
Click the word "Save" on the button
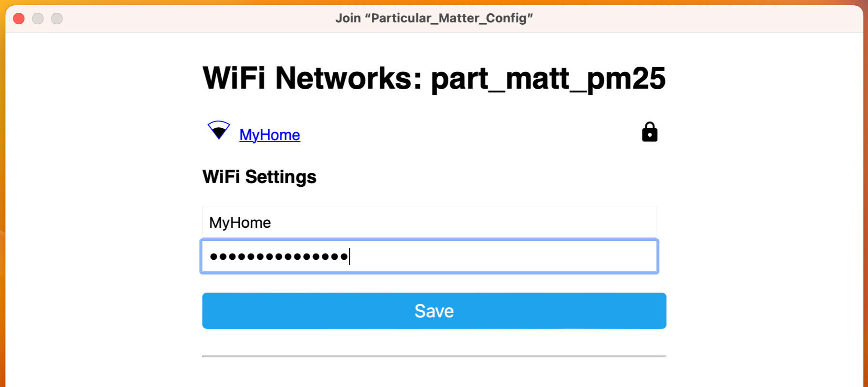pos(434,311)
